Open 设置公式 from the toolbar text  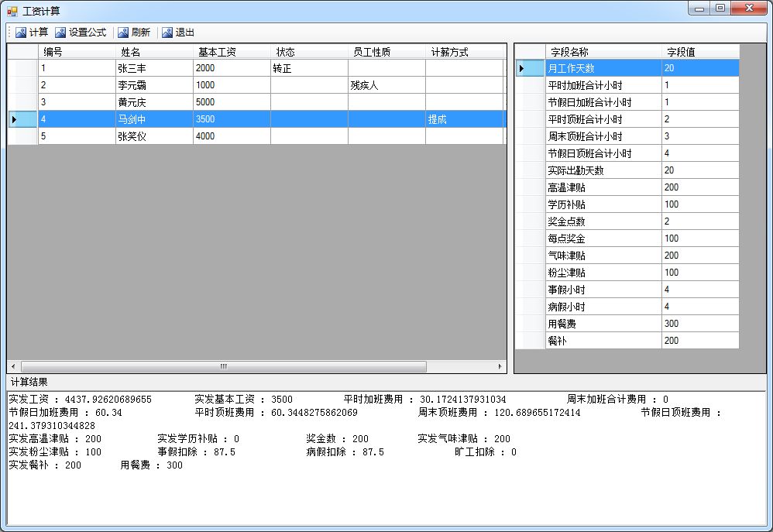(x=88, y=33)
